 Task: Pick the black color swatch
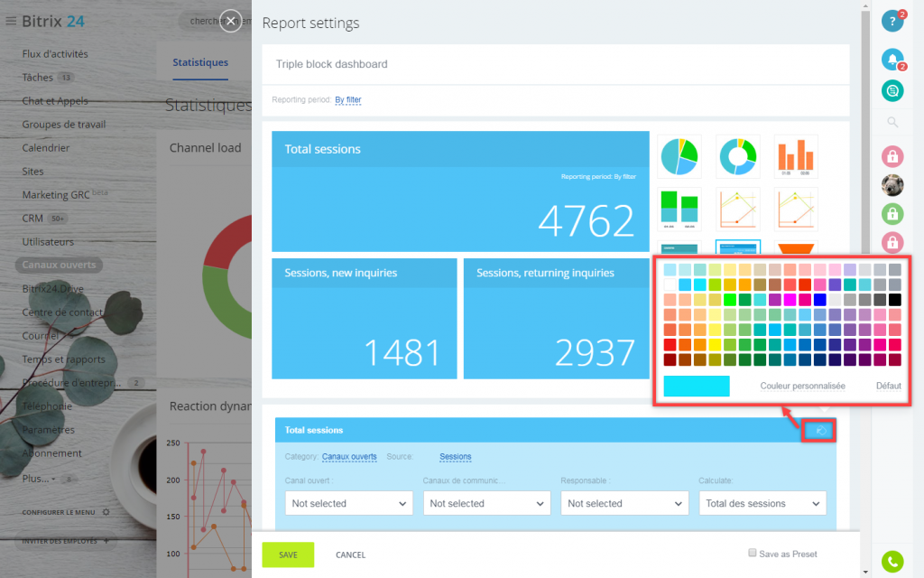pyautogui.click(x=894, y=300)
